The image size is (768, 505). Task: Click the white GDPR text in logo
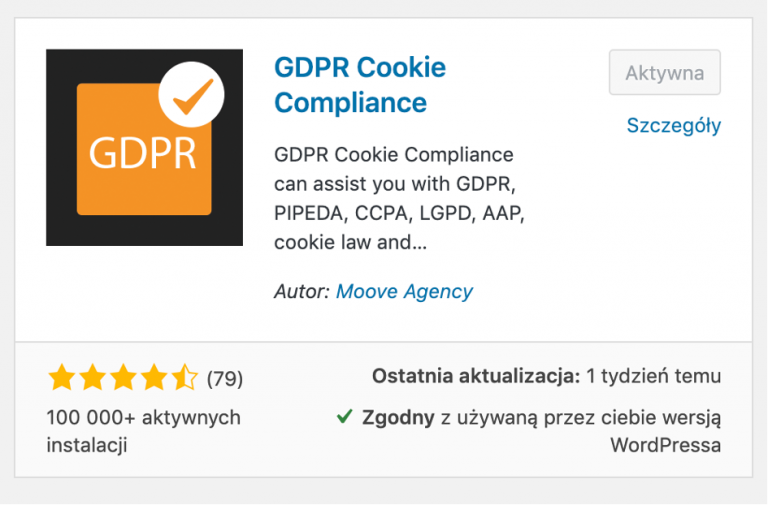142,153
